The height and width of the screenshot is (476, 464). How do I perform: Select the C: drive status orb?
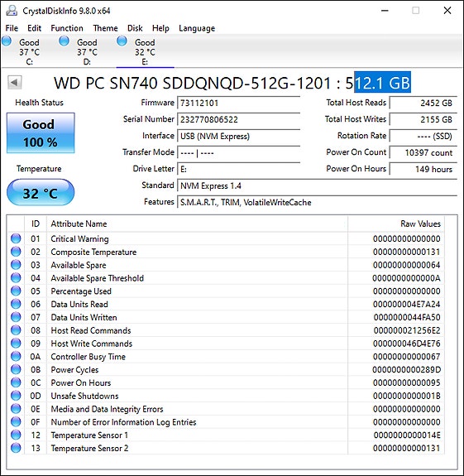[x=7, y=41]
